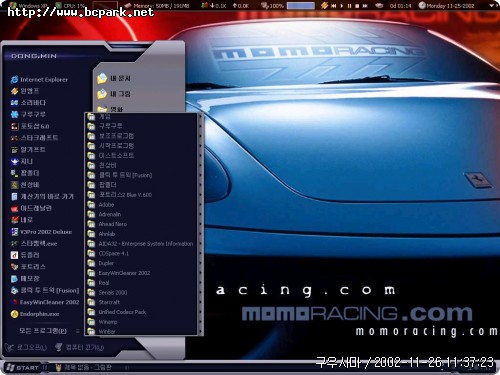Select AIDA32 - Enterprise System Information folder

coord(143,244)
